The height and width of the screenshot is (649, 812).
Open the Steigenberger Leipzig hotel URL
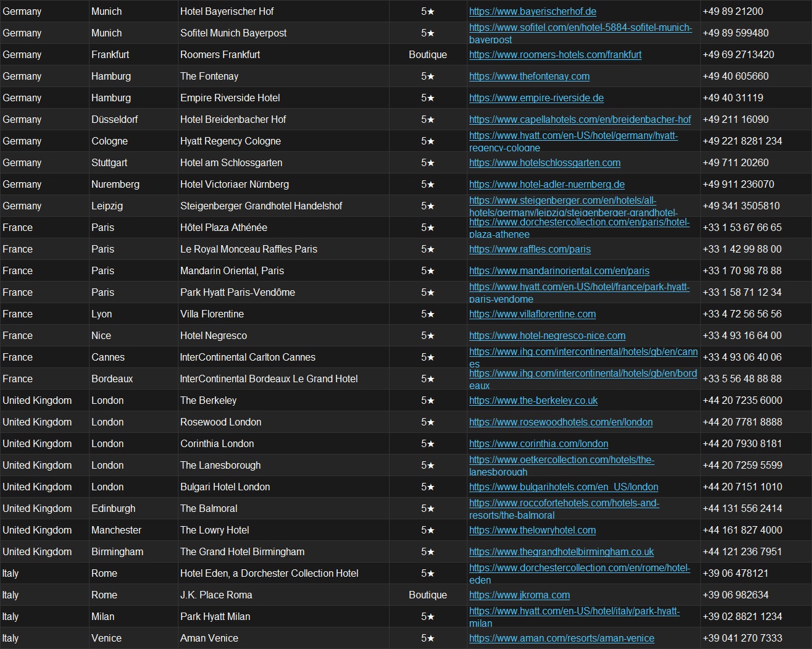tap(573, 206)
